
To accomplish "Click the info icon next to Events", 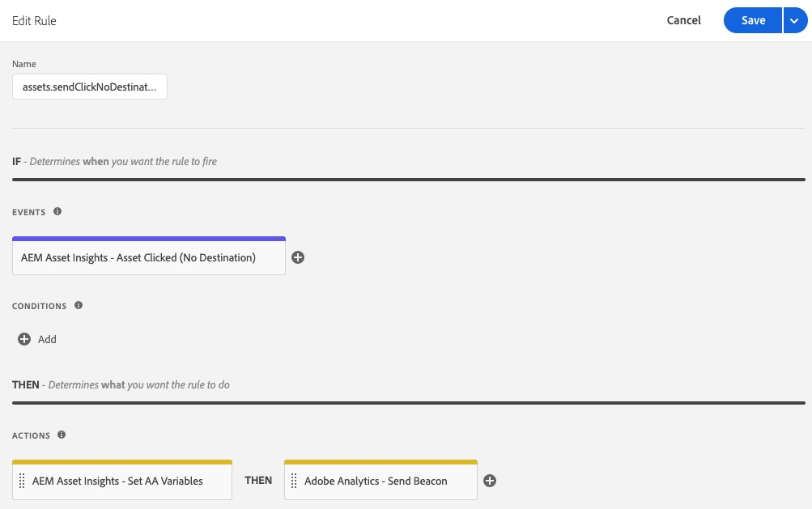I will (x=57, y=211).
